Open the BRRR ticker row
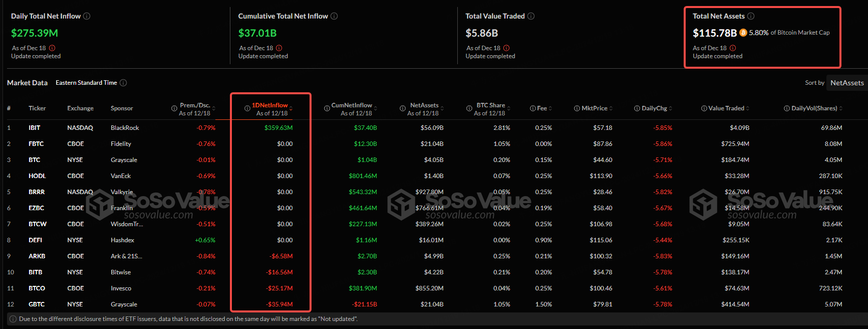Image resolution: width=868 pixels, height=329 pixels. [434, 192]
